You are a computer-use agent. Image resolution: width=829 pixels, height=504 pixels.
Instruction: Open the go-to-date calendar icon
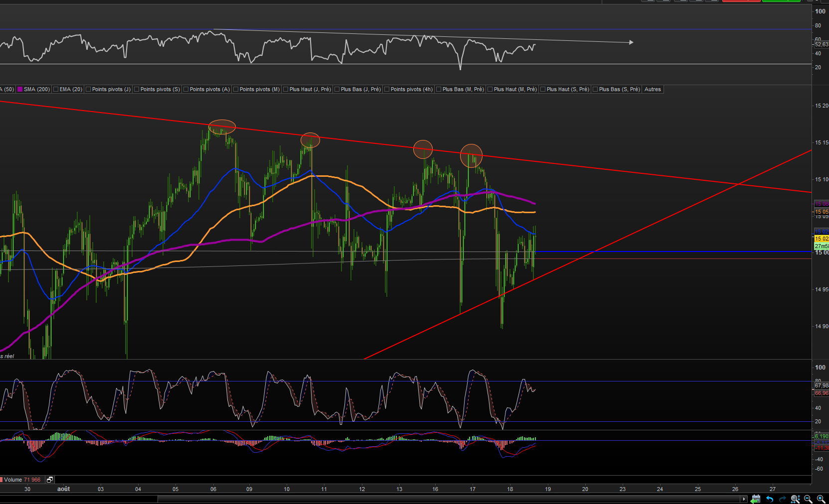756,499
